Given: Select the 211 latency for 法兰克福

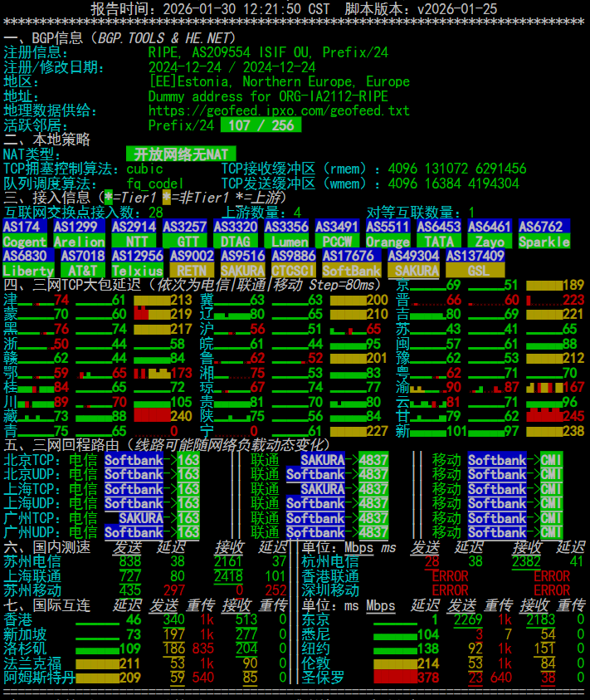Looking at the screenshot, I should (130, 663).
